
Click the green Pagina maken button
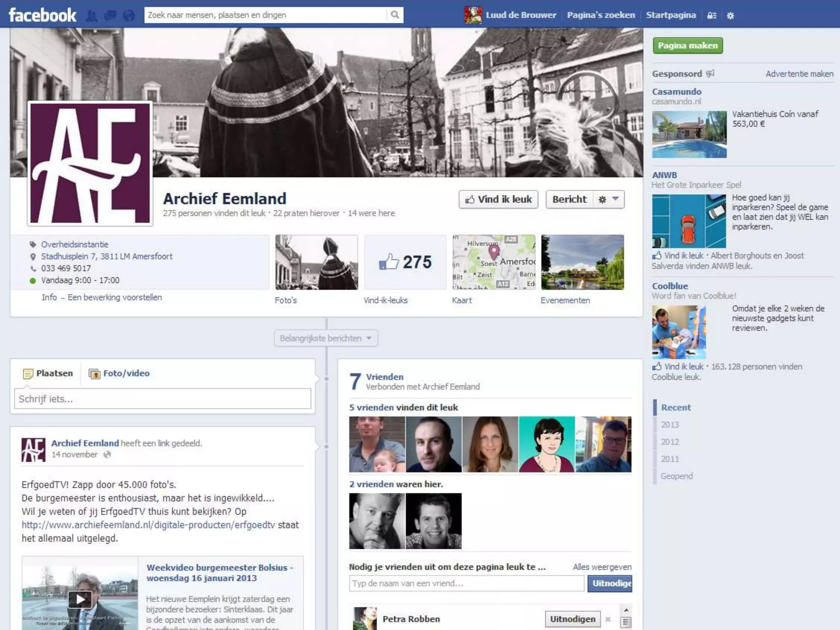pyautogui.click(x=688, y=46)
